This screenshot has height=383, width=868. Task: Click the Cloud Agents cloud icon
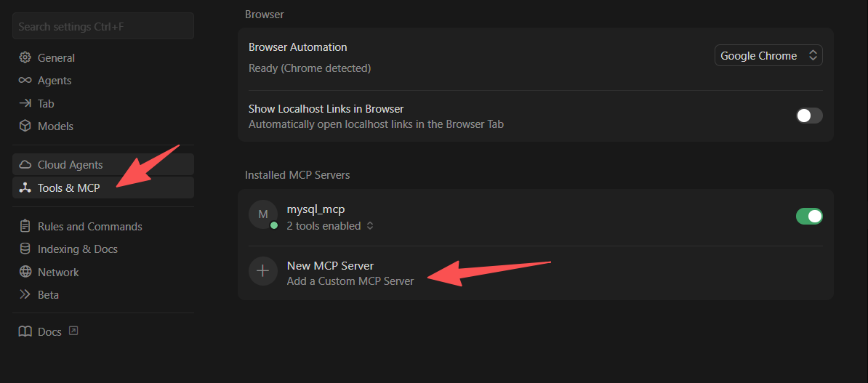25,165
